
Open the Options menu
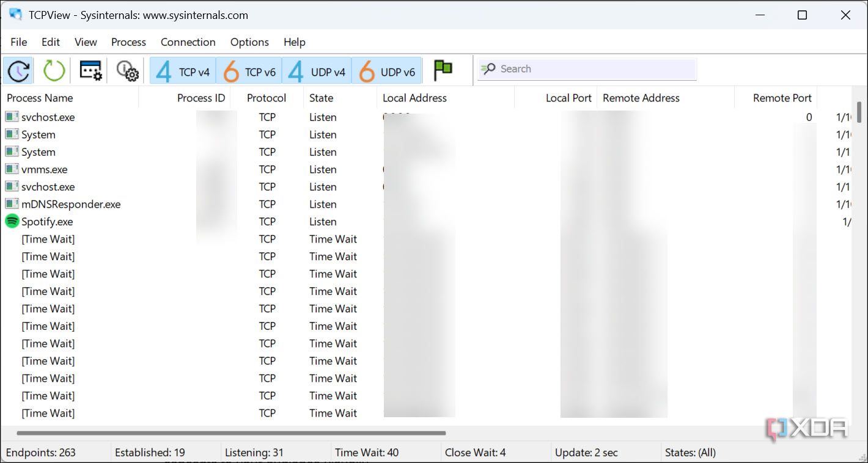(x=249, y=42)
